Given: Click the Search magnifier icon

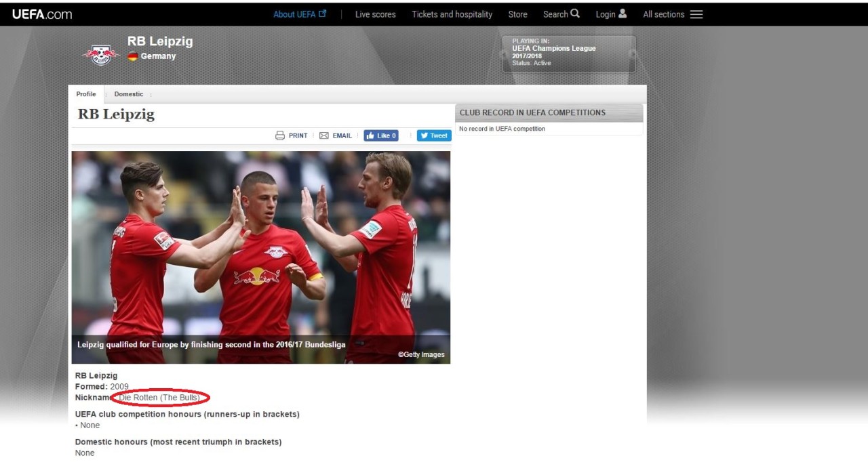Looking at the screenshot, I should point(575,14).
